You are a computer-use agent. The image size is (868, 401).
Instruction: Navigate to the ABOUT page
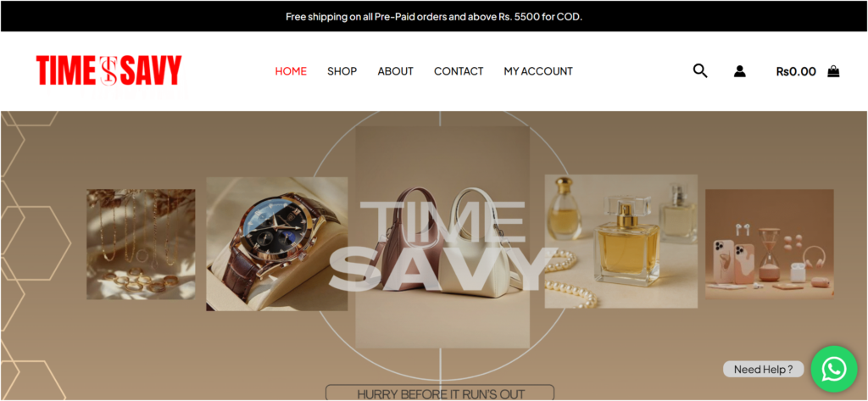coord(395,71)
